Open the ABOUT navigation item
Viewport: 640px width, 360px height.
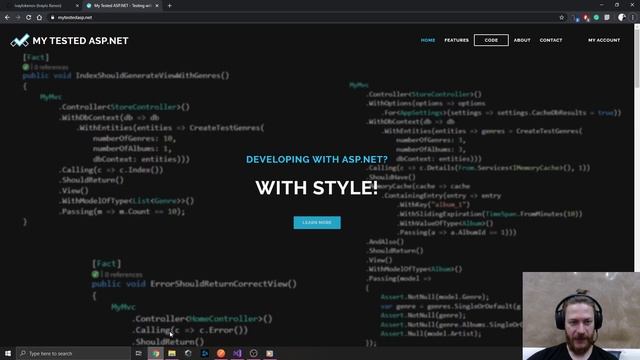522,40
